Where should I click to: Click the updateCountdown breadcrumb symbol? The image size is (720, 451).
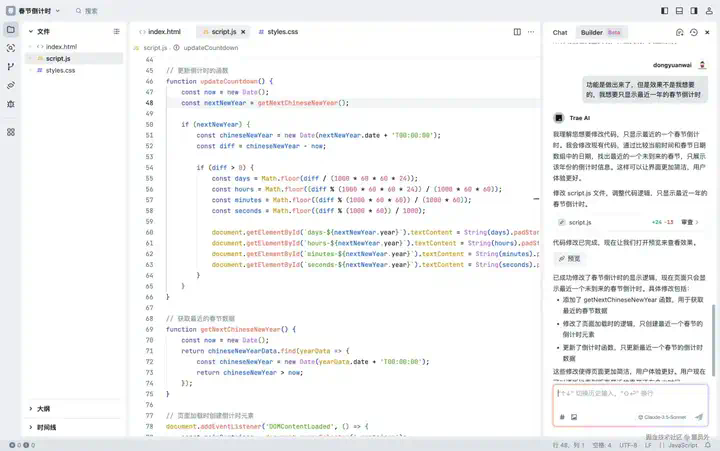211,48
